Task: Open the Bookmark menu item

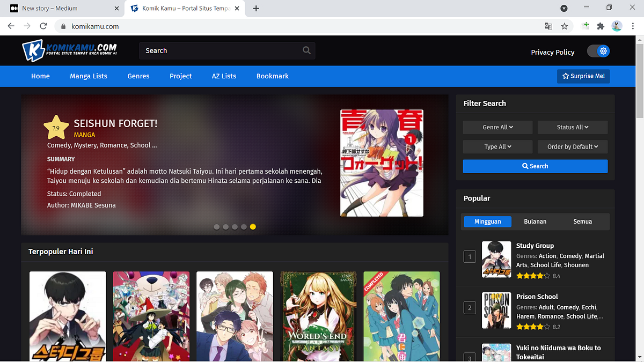Action: click(273, 76)
